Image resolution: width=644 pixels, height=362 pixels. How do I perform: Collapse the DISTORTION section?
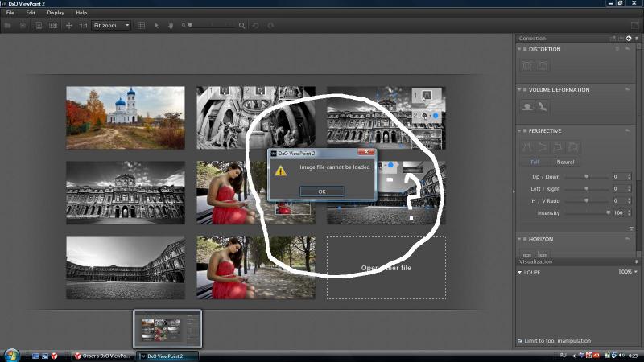pyautogui.click(x=519, y=49)
